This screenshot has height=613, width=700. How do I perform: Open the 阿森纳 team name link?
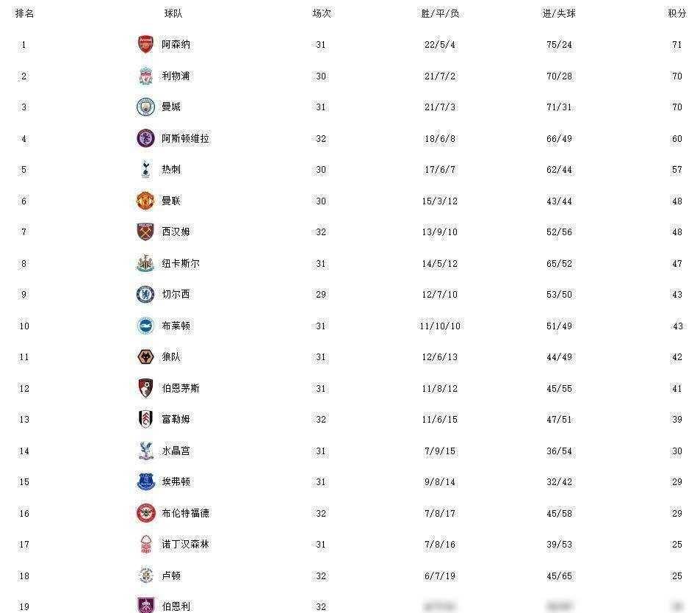click(176, 44)
